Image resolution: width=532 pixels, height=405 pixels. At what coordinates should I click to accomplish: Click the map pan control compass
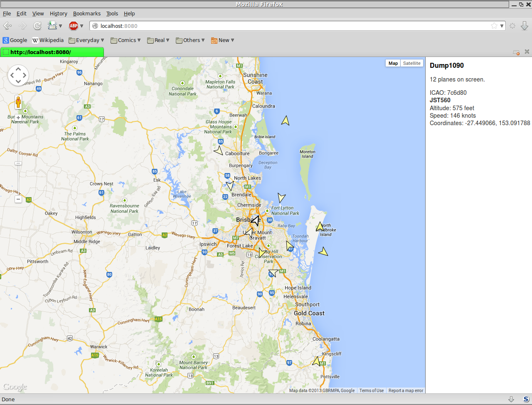tap(18, 75)
